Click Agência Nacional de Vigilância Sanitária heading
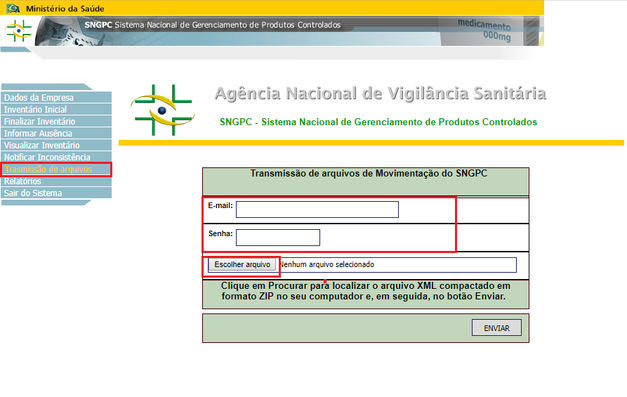The image size is (627, 397). click(x=380, y=94)
